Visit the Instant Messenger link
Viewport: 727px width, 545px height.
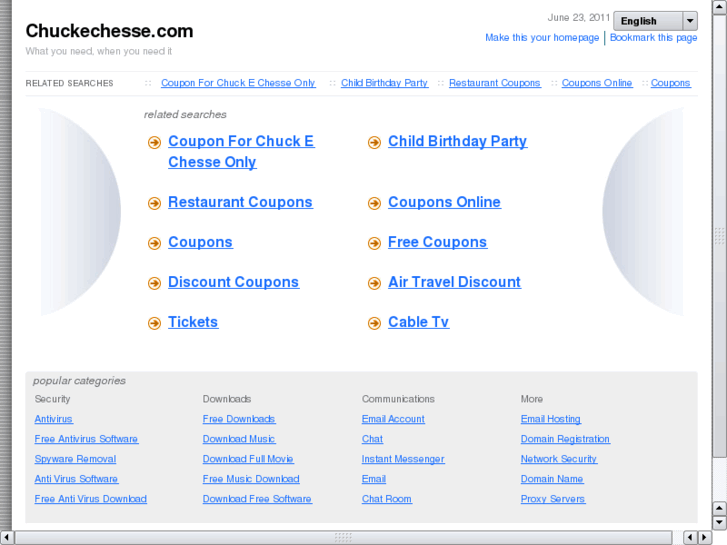pyautogui.click(x=403, y=459)
